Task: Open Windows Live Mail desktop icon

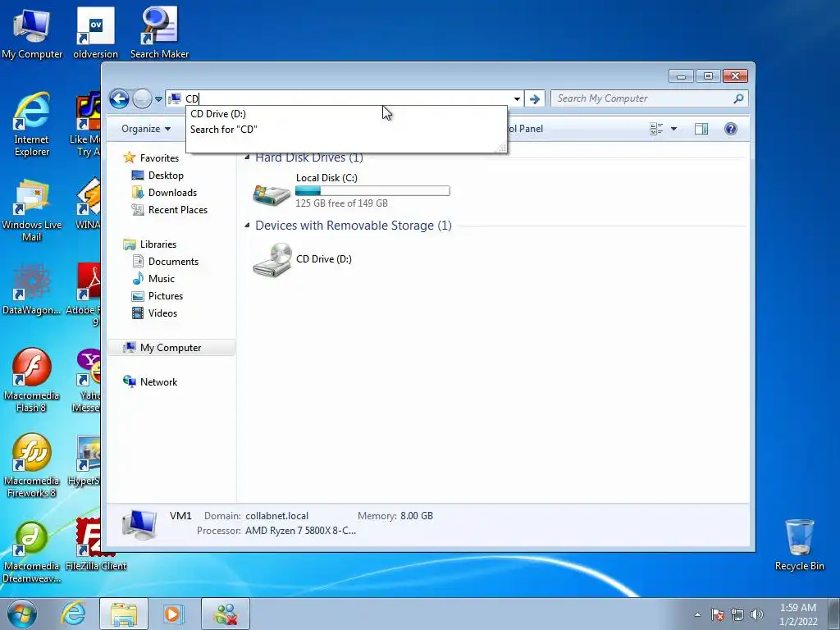Action: coord(32,210)
